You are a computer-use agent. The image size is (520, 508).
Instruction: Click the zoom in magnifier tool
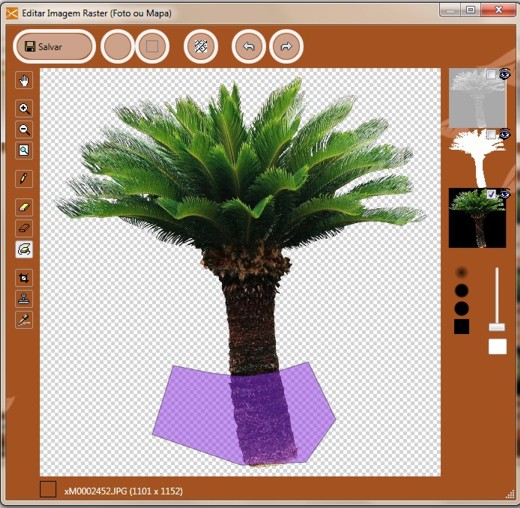tap(24, 108)
